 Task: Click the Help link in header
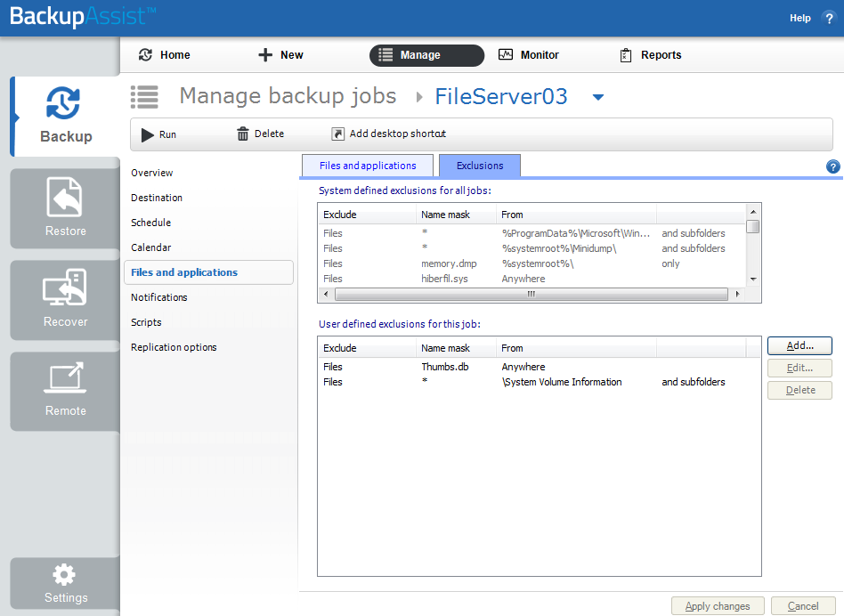[799, 19]
